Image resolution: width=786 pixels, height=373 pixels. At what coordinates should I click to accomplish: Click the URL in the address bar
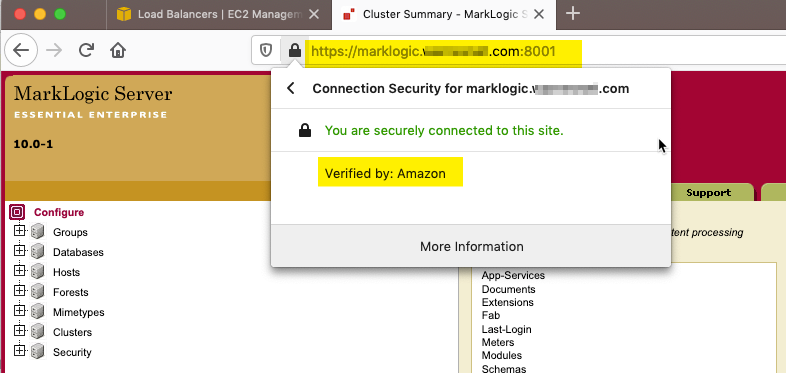tap(433, 51)
